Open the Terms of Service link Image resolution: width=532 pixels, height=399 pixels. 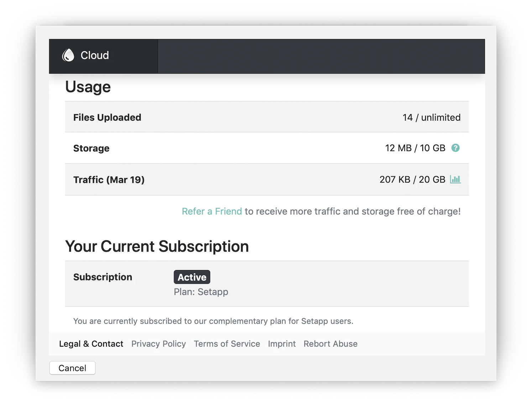pyautogui.click(x=227, y=344)
